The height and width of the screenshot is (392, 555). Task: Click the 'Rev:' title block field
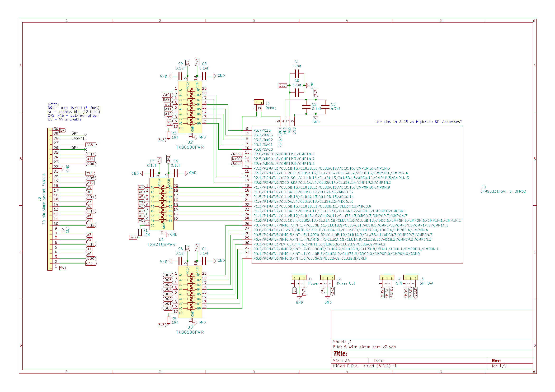click(x=496, y=360)
